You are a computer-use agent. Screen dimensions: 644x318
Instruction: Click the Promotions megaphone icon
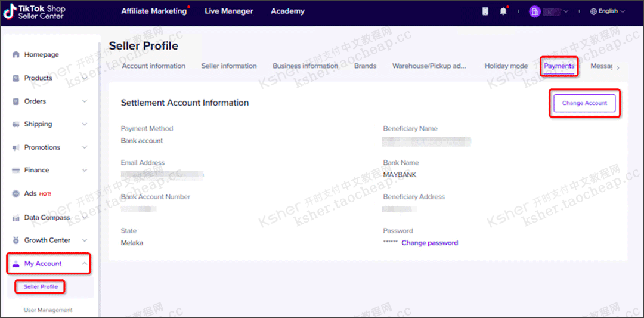click(x=16, y=147)
